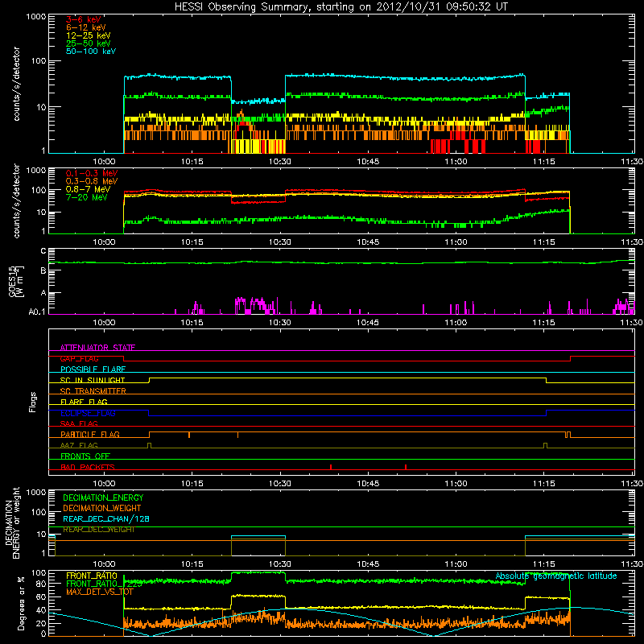Click the REAR_DEC_WEIGHT legend label

[x=98, y=530]
